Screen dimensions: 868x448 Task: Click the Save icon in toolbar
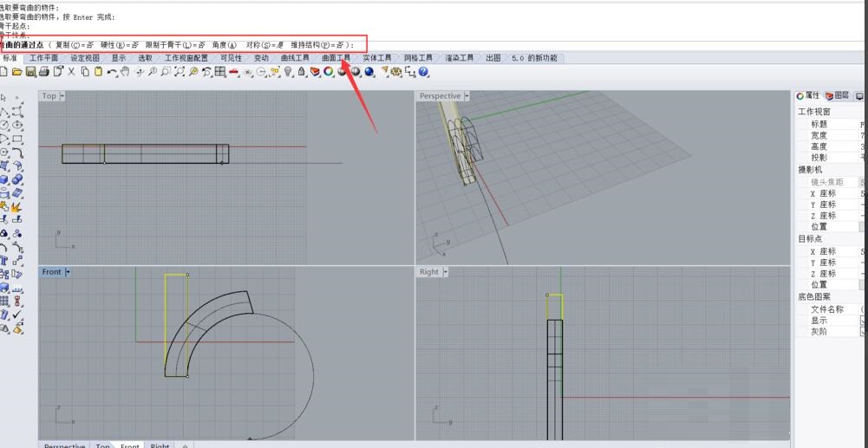(x=31, y=72)
